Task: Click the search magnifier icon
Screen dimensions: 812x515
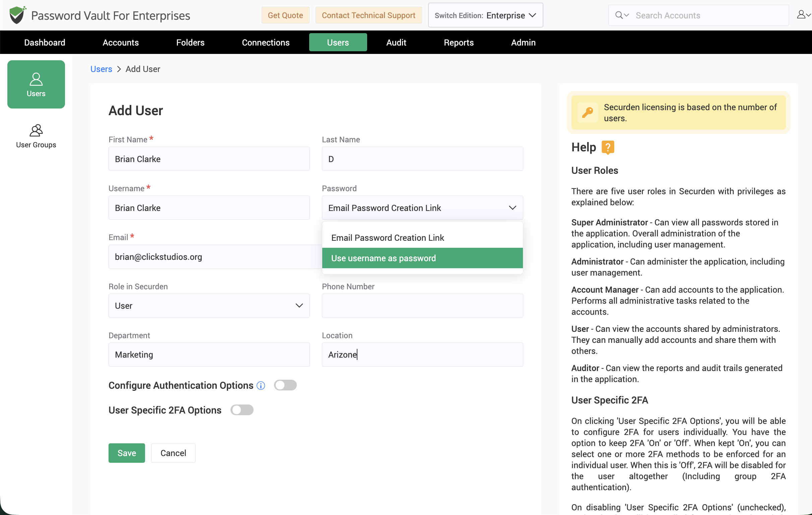Action: (619, 15)
